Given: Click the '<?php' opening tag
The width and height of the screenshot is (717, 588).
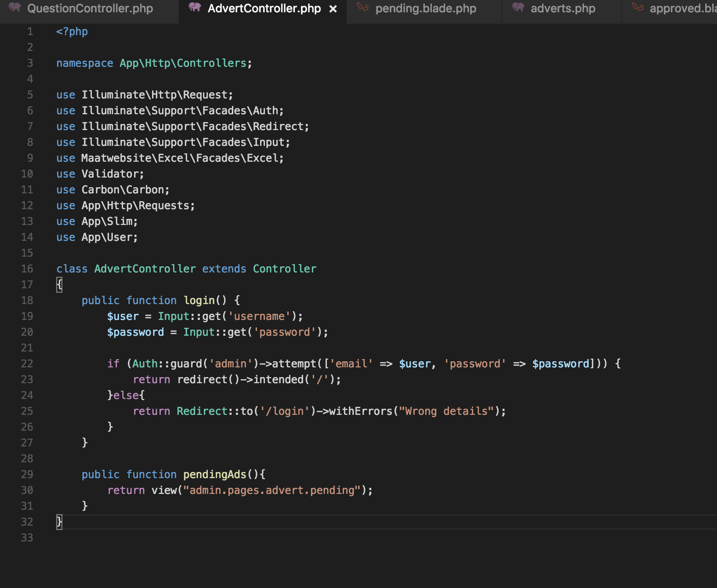Looking at the screenshot, I should click(x=72, y=32).
